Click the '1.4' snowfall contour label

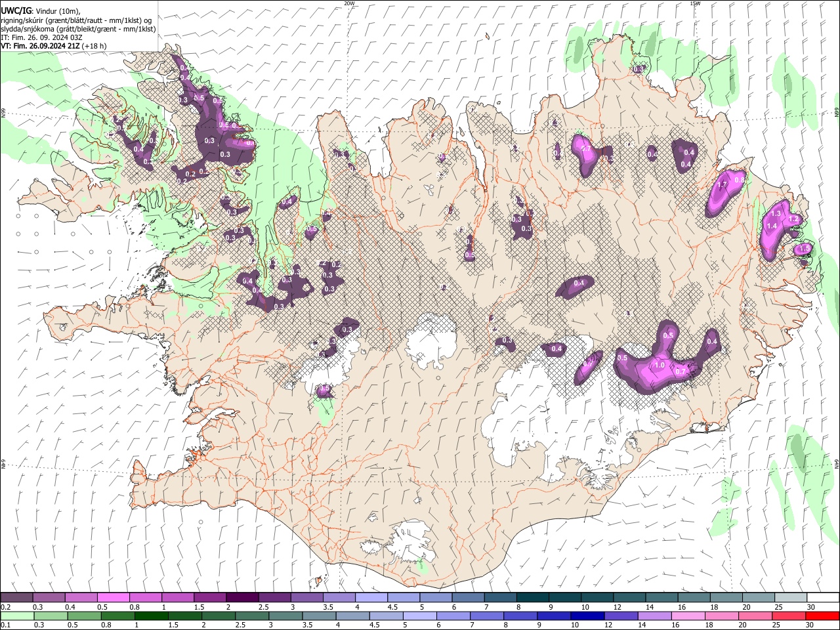772,226
